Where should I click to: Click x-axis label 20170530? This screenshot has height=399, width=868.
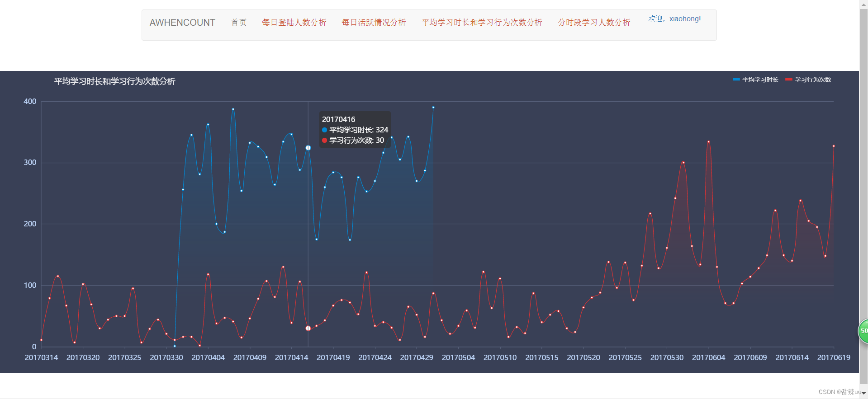(x=667, y=357)
